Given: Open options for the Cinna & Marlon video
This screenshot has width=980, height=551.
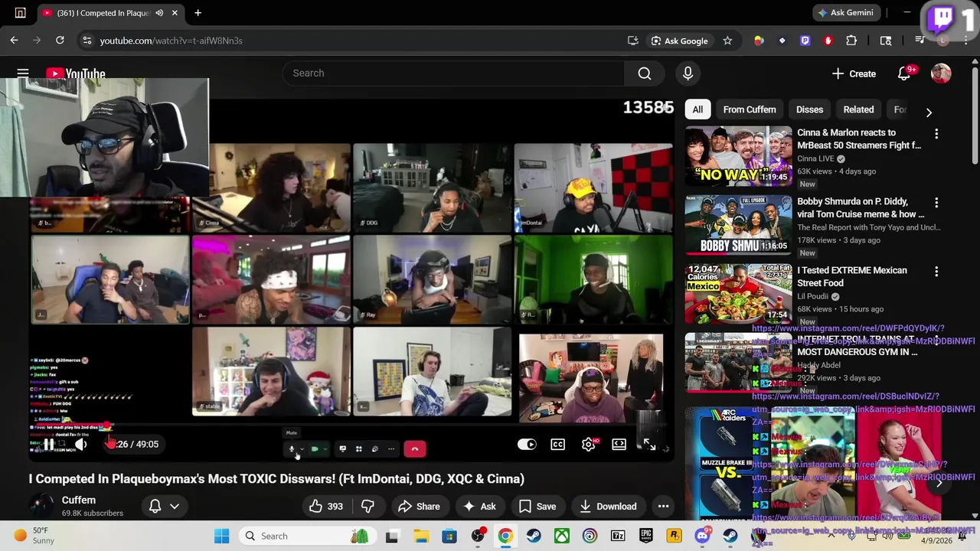Looking at the screenshot, I should tap(936, 134).
